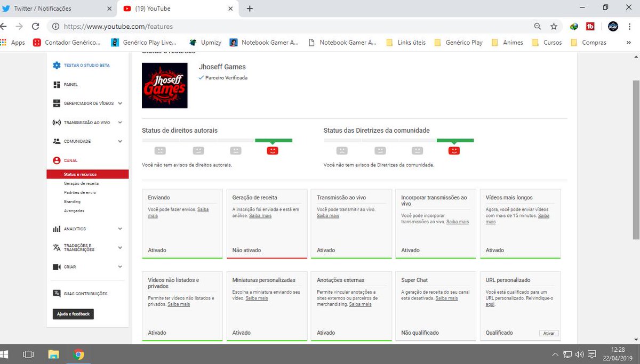Select the (19) YouTube browser tab
Screen dimensions: 640x364
point(178,9)
